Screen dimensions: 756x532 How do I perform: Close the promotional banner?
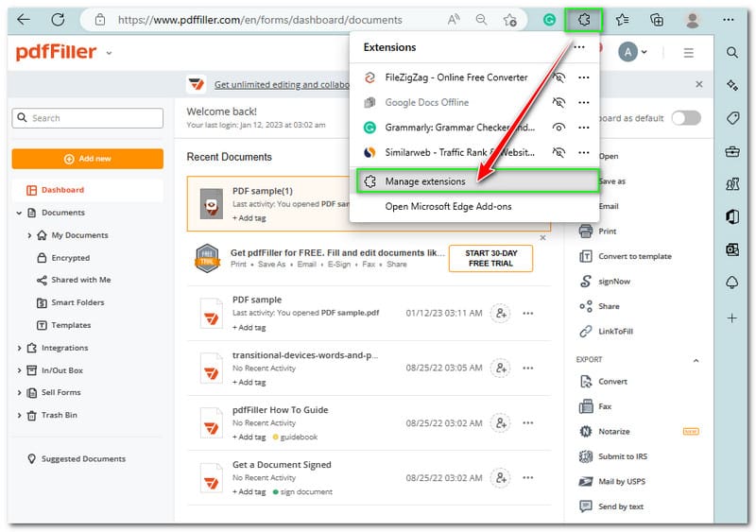[x=698, y=84]
